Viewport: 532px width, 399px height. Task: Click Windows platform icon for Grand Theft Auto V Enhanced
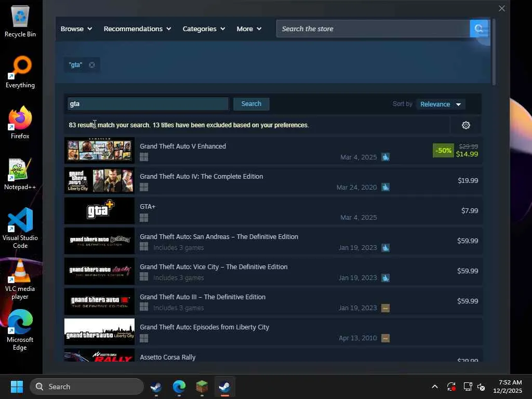144,157
